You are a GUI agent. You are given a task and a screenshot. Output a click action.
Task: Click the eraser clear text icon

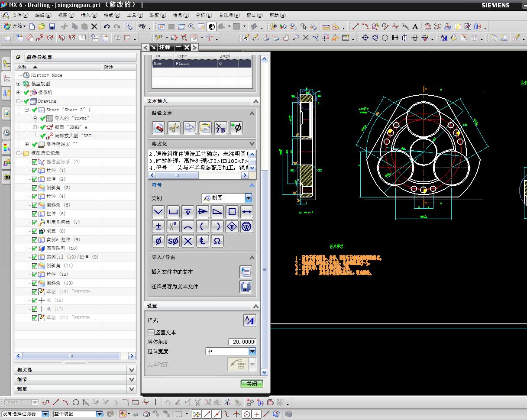(158, 128)
